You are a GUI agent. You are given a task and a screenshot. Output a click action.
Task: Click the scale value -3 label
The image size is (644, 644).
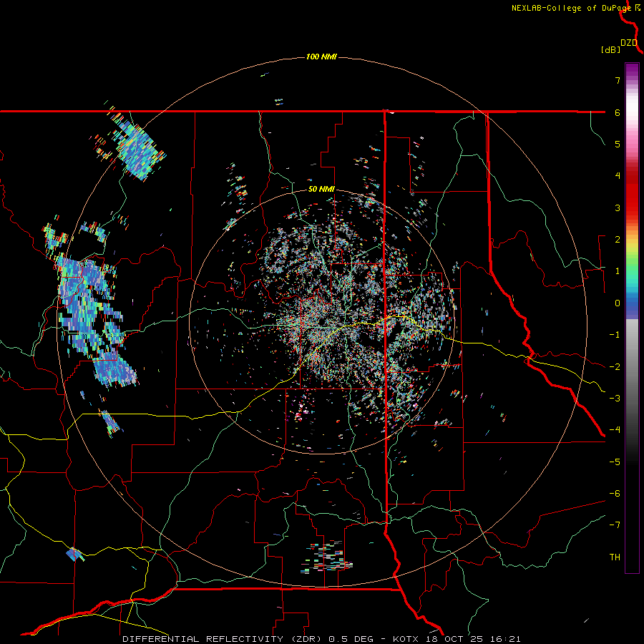click(615, 399)
